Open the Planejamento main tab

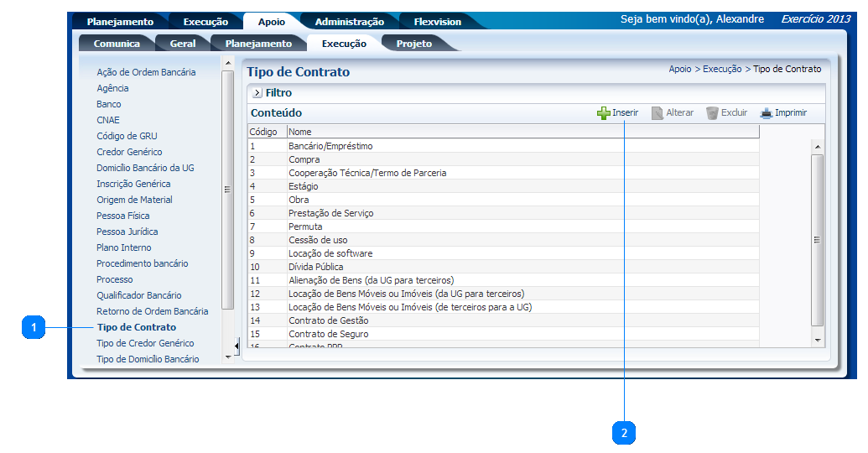[x=120, y=22]
